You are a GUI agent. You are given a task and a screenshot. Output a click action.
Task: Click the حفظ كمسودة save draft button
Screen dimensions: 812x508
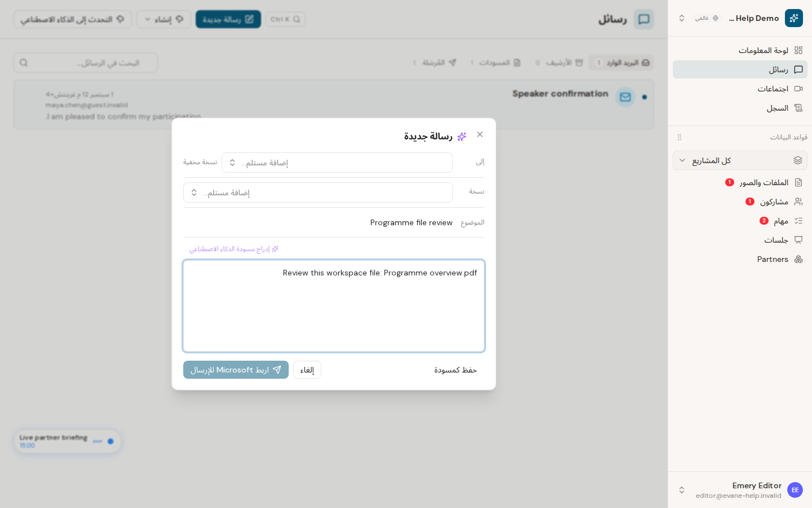pyautogui.click(x=456, y=370)
